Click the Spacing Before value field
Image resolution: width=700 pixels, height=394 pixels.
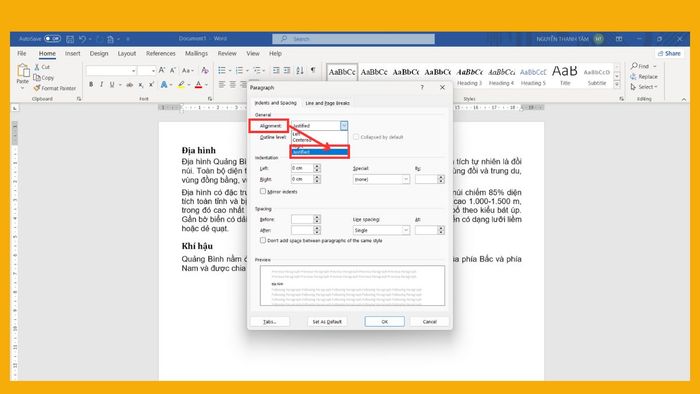[302, 219]
